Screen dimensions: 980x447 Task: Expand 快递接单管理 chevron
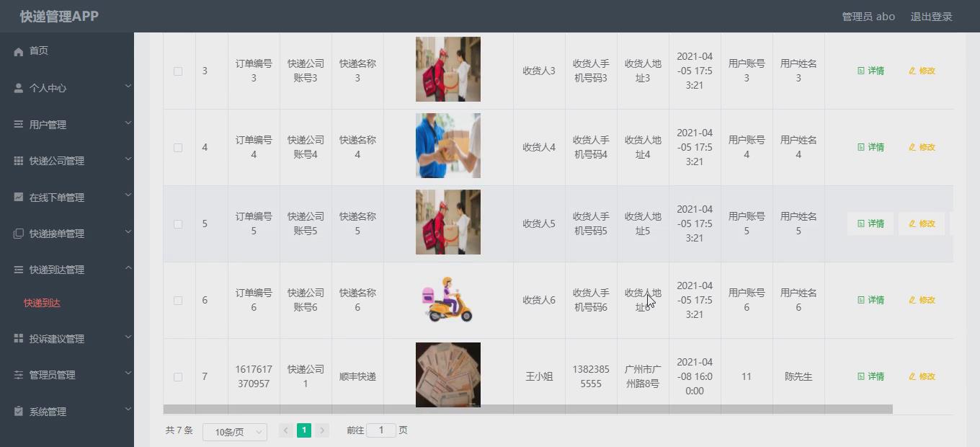point(128,232)
